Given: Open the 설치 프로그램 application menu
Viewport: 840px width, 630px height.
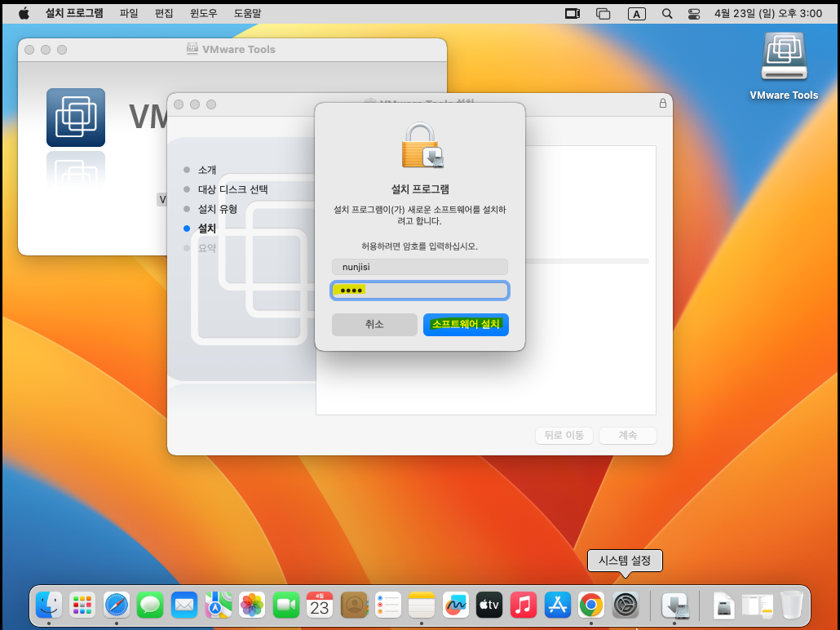Looking at the screenshot, I should tap(74, 13).
